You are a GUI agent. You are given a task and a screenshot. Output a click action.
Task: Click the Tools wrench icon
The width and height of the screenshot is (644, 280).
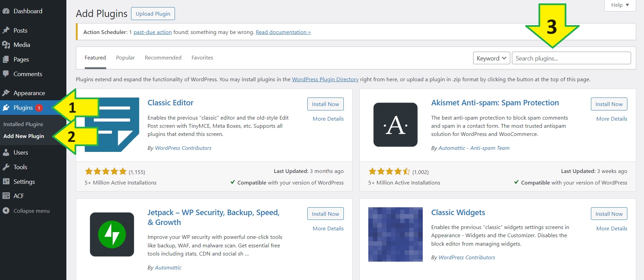6,167
